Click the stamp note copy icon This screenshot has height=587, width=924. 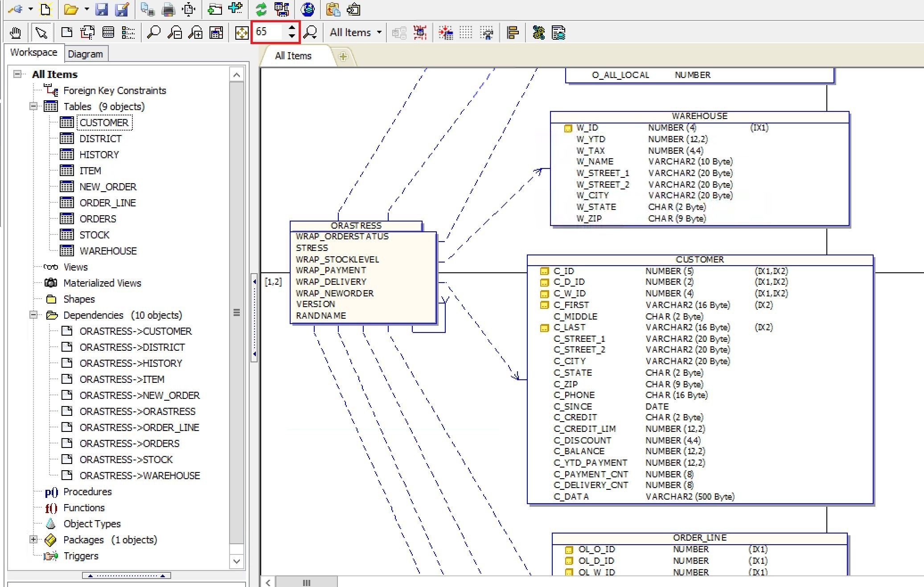pos(87,33)
